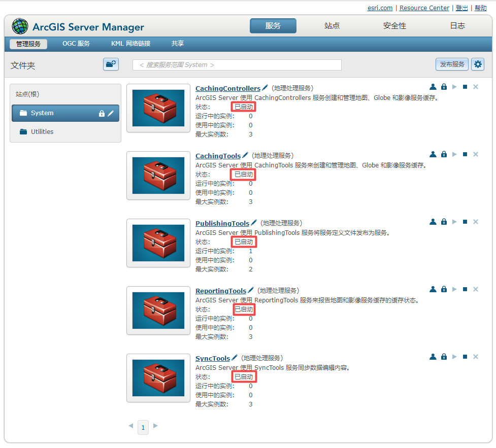Image resolution: width=496 pixels, height=448 pixels.
Task: Delete the SyncTools service
Action: coord(475,357)
